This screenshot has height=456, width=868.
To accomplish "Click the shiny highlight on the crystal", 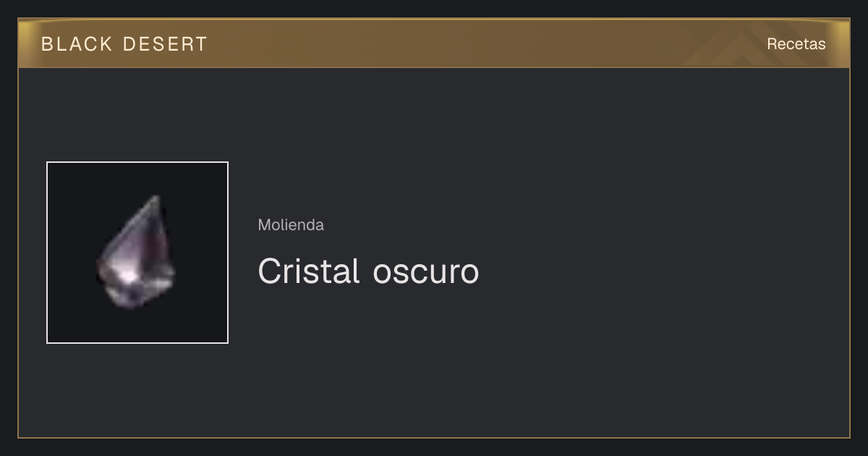I will click(x=128, y=276).
